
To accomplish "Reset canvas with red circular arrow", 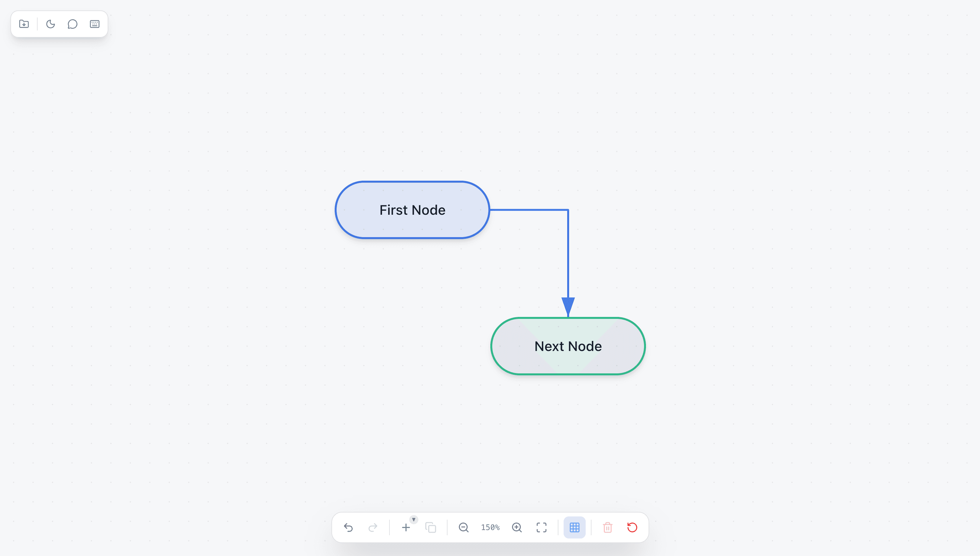I will (632, 527).
